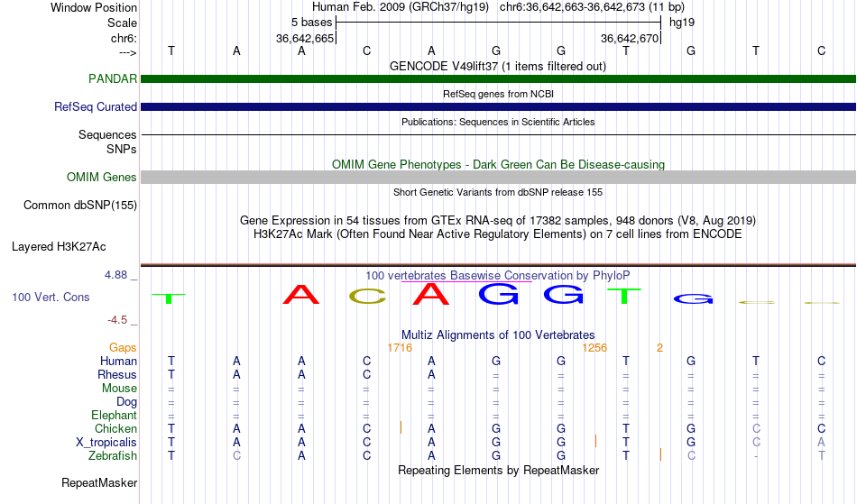
Task: Click the OMIM Genes track label
Action: tap(102, 177)
